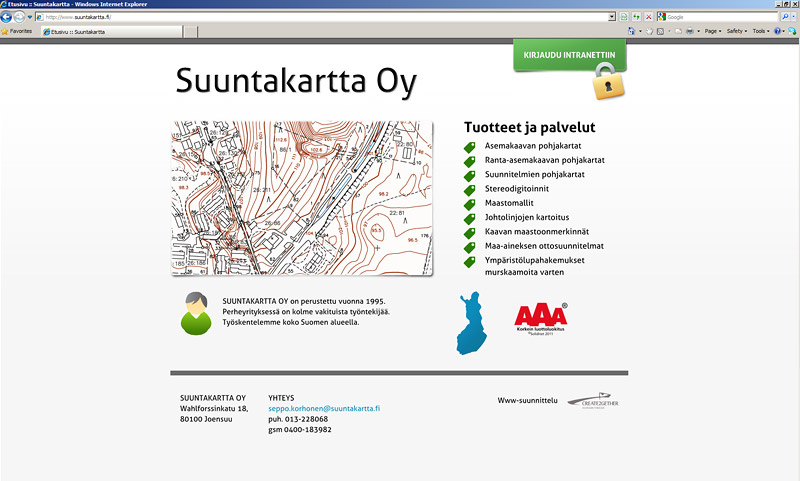Viewport: 800px width, 481px height.
Task: Click the text Maastomallit
Action: pyautogui.click(x=509, y=203)
